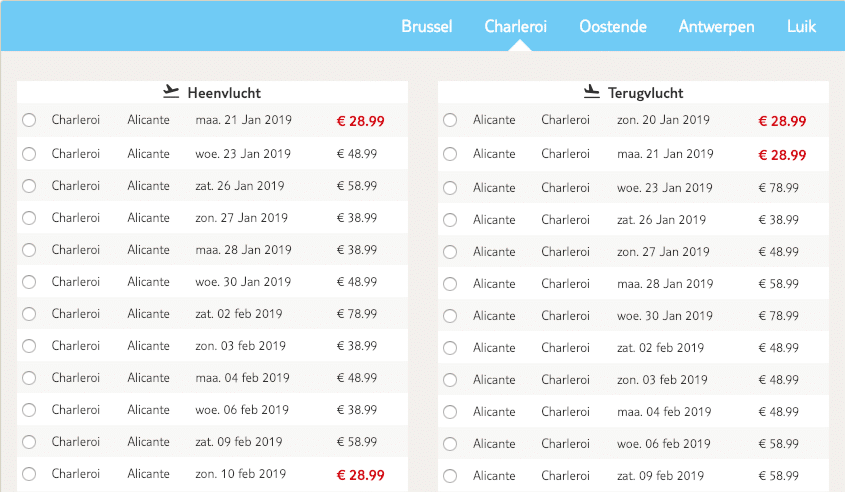Click the Terugvlucht landing airplane icon
Screen dimensions: 845x492
592,92
